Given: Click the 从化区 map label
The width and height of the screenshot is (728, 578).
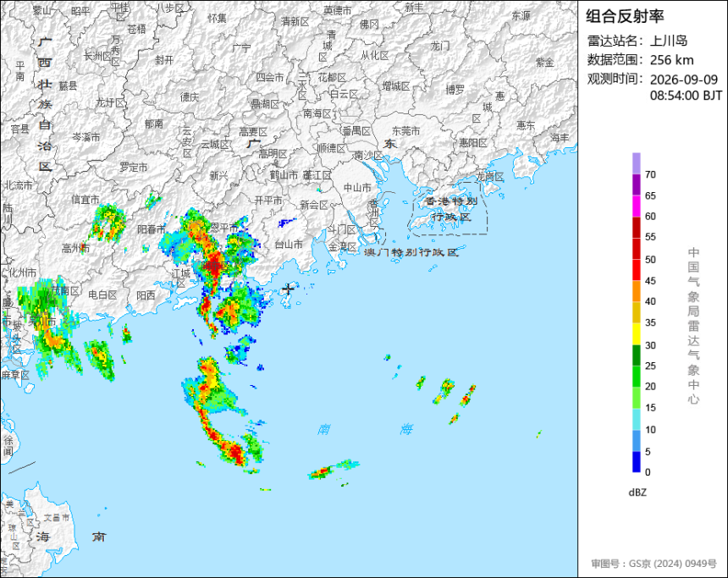Looking at the screenshot, I should pyautogui.click(x=375, y=56).
